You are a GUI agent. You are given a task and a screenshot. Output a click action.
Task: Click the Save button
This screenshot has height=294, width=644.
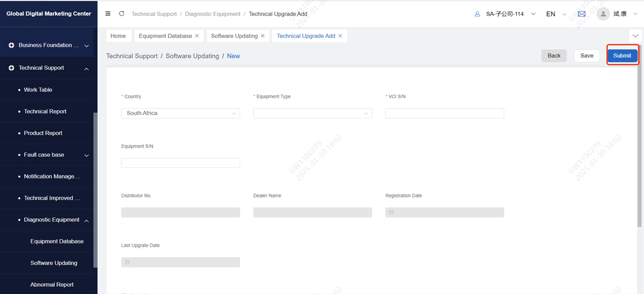(x=587, y=56)
